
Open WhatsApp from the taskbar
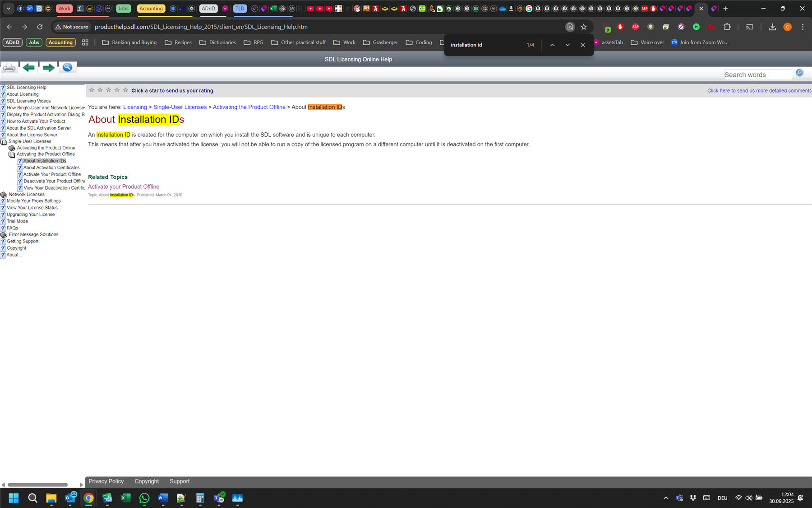point(144,498)
